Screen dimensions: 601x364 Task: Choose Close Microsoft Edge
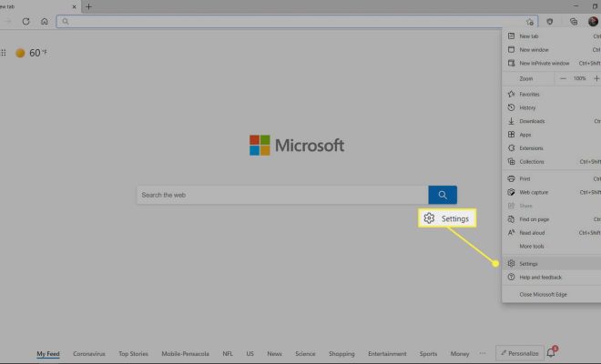pos(552,294)
